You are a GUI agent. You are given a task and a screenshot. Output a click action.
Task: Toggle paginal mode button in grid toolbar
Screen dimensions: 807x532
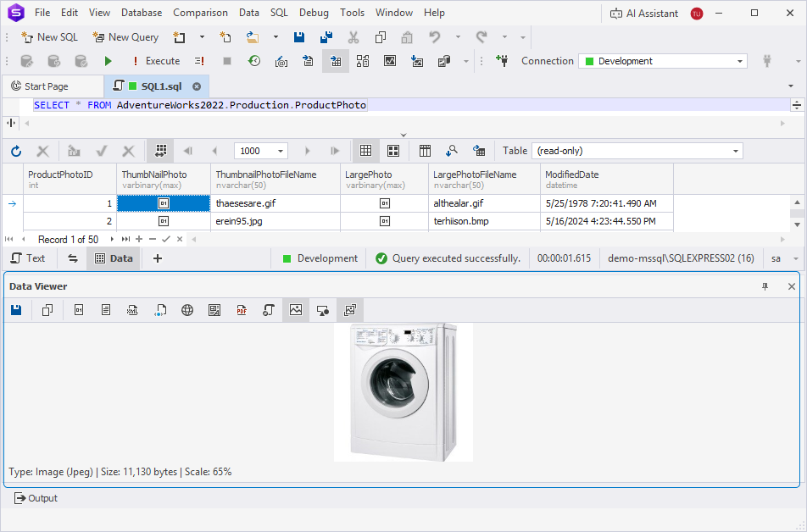tap(160, 151)
